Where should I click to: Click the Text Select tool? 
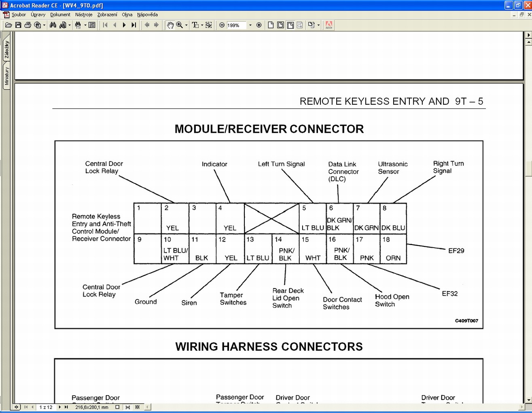tap(195, 25)
